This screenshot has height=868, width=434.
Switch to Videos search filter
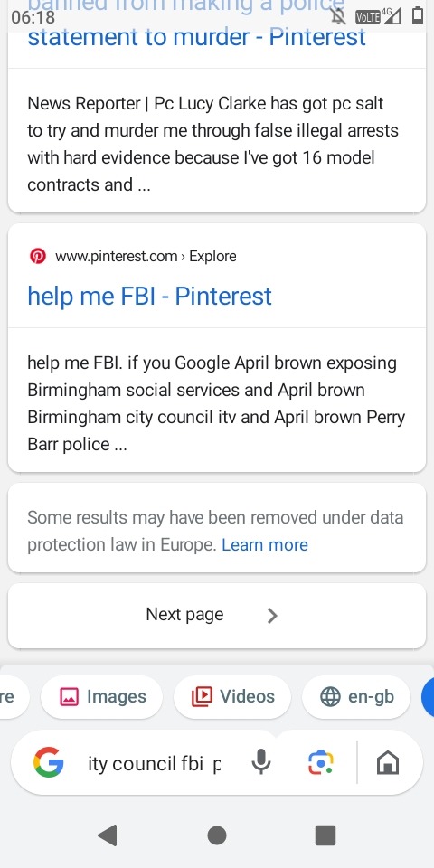point(232,696)
